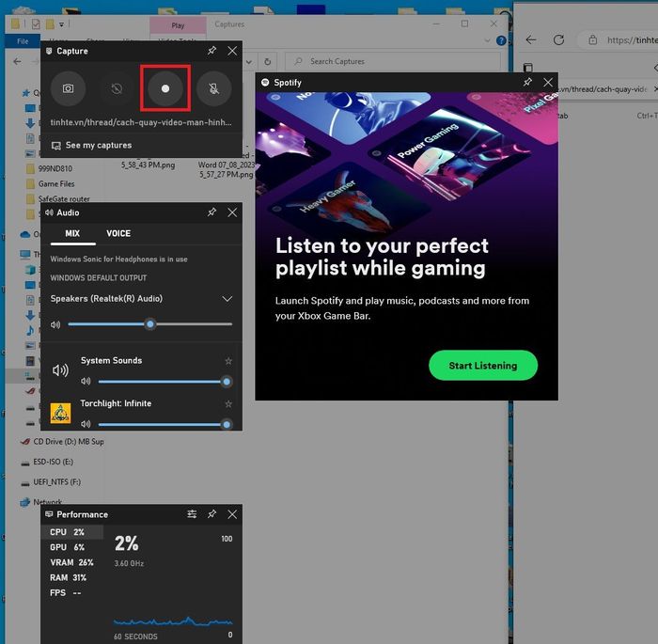The height and width of the screenshot is (644, 658).
Task: Toggle microphone while recording
Action: tap(214, 88)
